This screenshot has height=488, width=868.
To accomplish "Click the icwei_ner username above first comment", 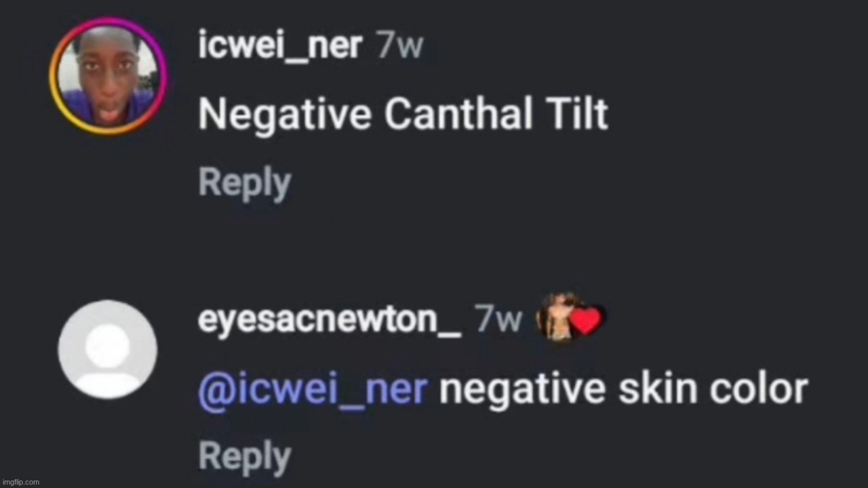I will click(279, 47).
